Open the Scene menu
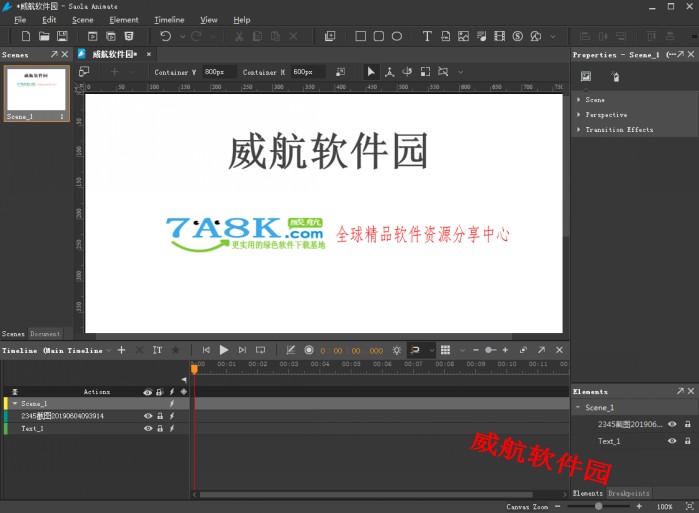 [82, 20]
